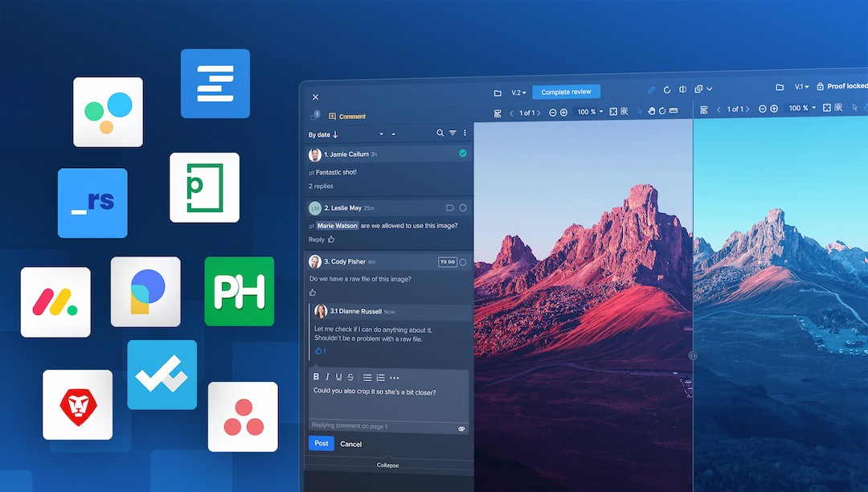Open the 100% zoom level dropdown
Image resolution: width=868 pixels, height=492 pixels.
tap(588, 111)
